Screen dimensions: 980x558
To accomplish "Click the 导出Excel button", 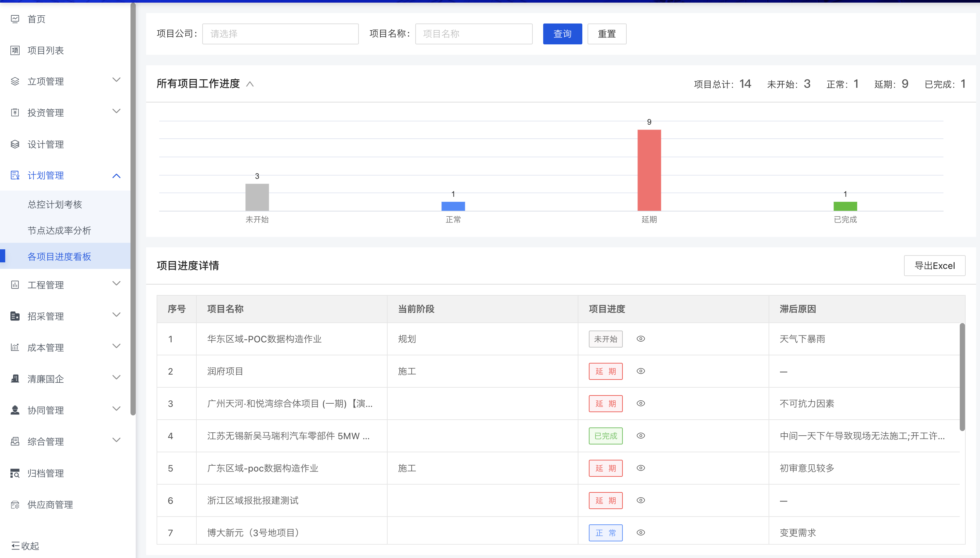I will [x=934, y=266].
